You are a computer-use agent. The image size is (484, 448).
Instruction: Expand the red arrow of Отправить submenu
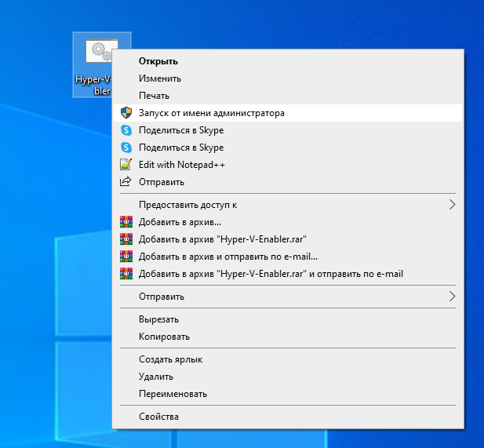click(452, 297)
